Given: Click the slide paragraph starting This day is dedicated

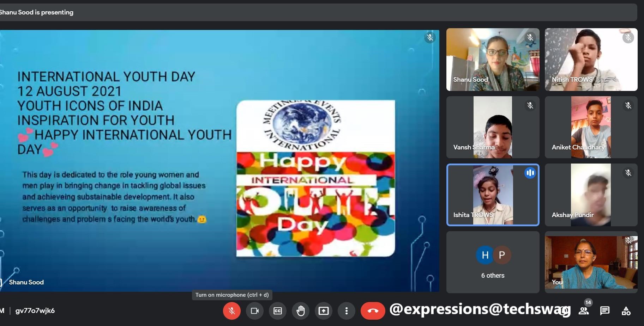Looking at the screenshot, I should (x=114, y=197).
